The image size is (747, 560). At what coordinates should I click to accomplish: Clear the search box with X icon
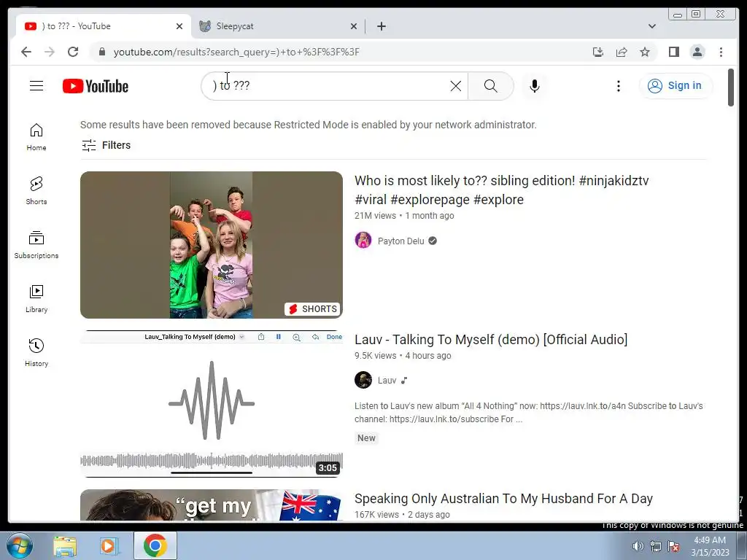point(456,86)
